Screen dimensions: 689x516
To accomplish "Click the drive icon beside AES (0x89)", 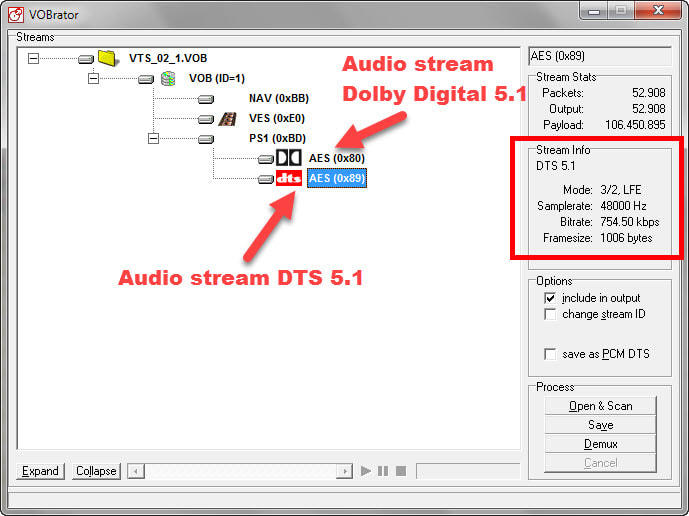I will click(x=265, y=179).
